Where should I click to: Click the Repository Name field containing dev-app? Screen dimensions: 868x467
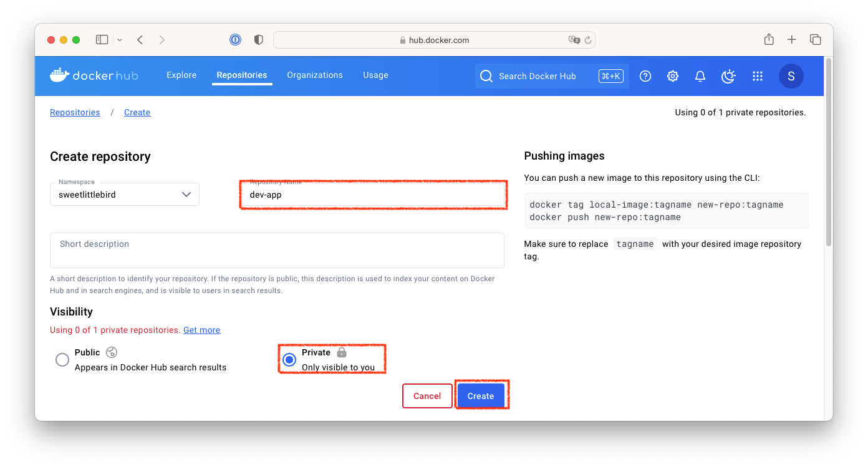[373, 195]
